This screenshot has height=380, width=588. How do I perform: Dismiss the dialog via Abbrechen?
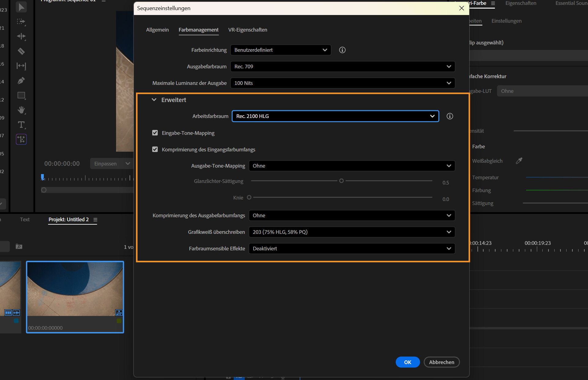pos(442,362)
